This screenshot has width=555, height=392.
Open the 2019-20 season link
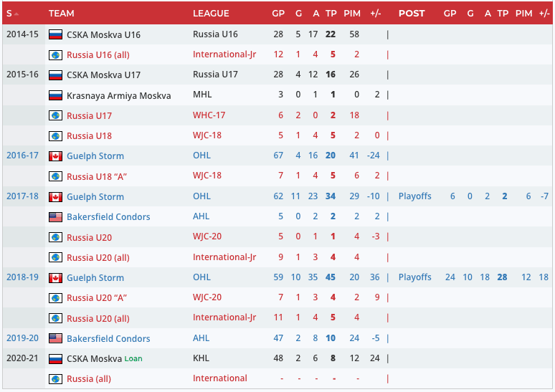21,338
